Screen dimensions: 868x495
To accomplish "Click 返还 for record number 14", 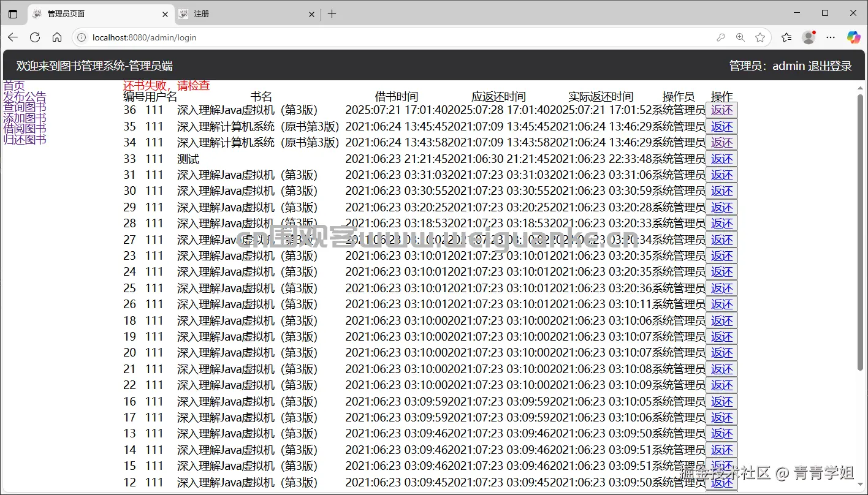I will point(721,450).
